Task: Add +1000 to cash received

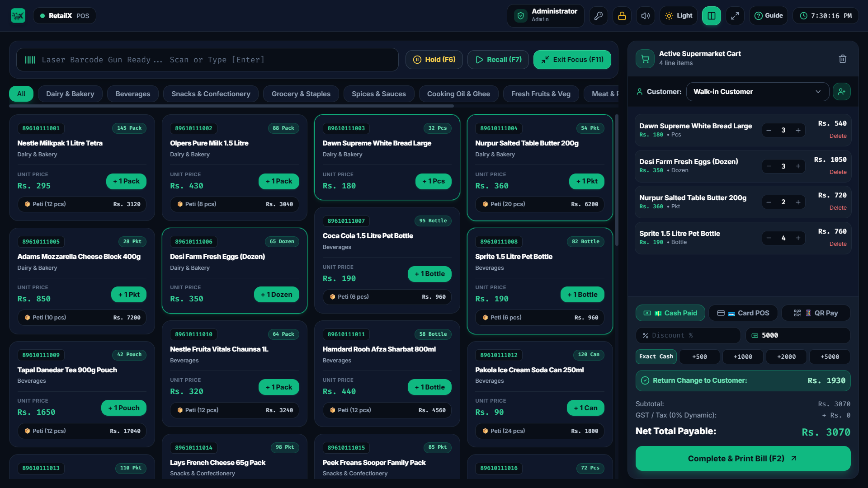Action: [743, 357]
